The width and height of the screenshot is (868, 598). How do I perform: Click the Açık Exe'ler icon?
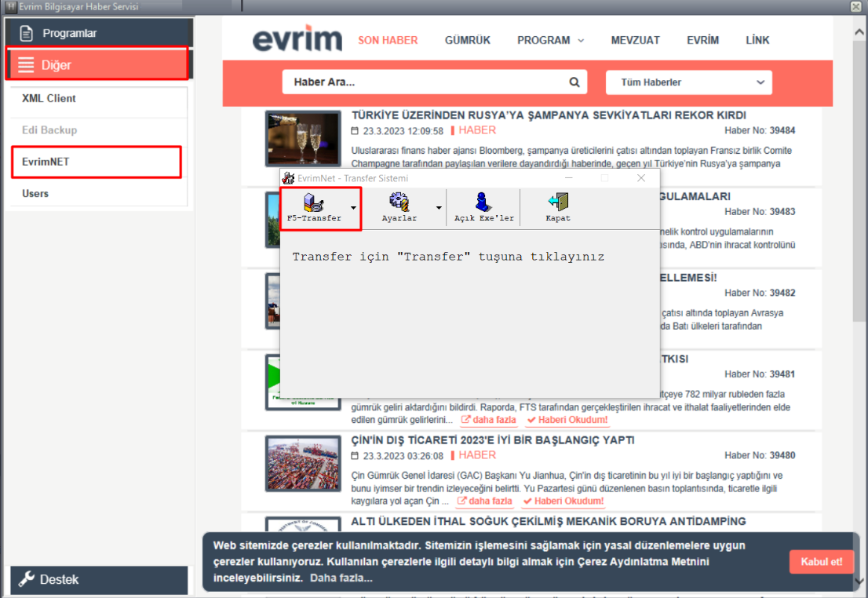(x=483, y=203)
